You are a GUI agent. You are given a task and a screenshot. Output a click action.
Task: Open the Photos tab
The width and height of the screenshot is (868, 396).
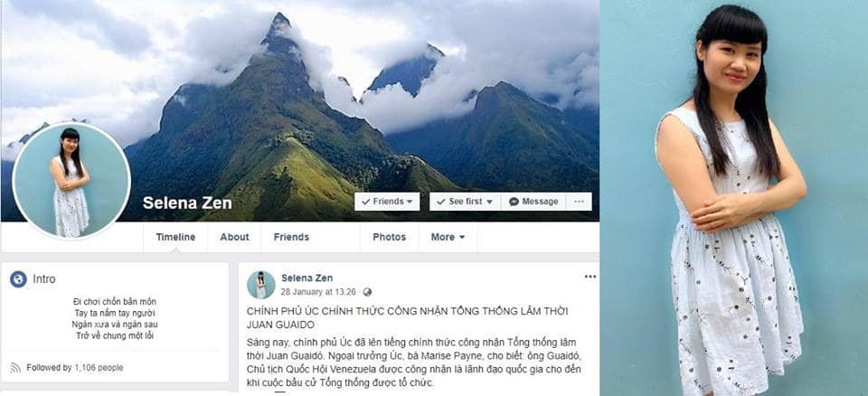[x=389, y=237]
